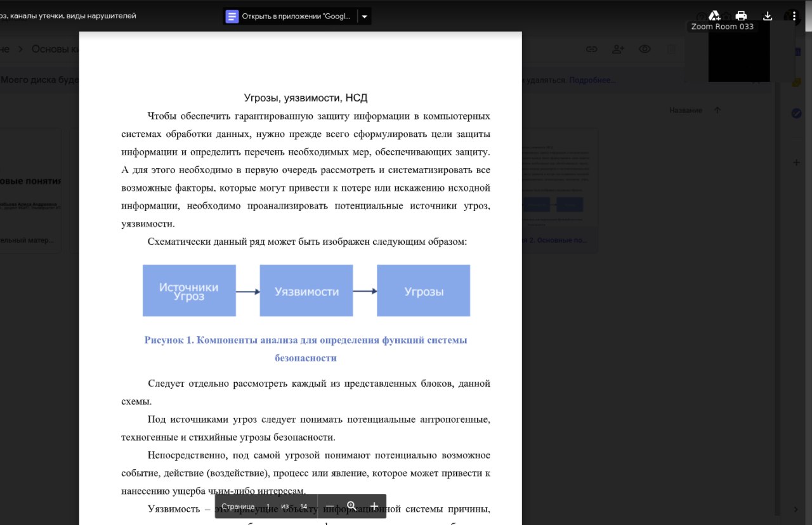The image size is (812, 525).
Task: Click the 'Рисунок 1' figure caption
Action: coord(306,349)
